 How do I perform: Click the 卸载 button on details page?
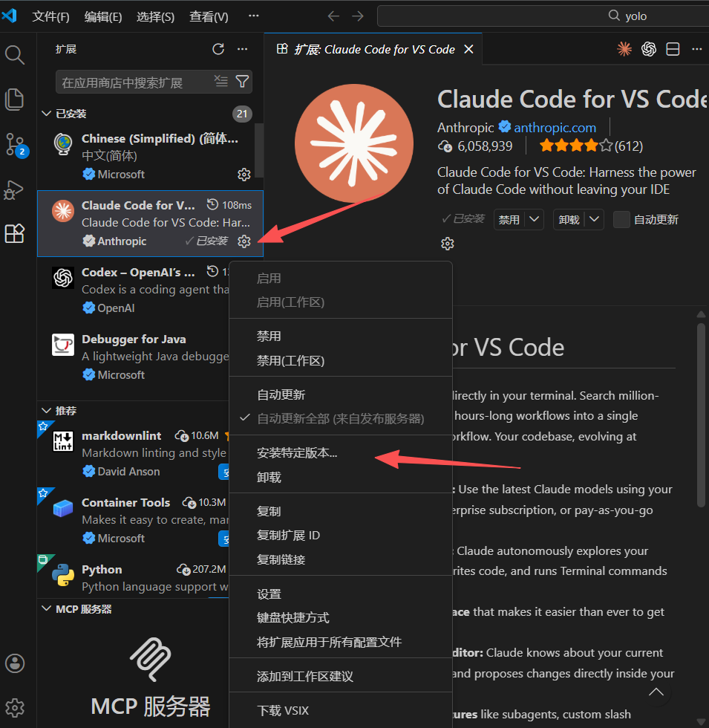569,219
